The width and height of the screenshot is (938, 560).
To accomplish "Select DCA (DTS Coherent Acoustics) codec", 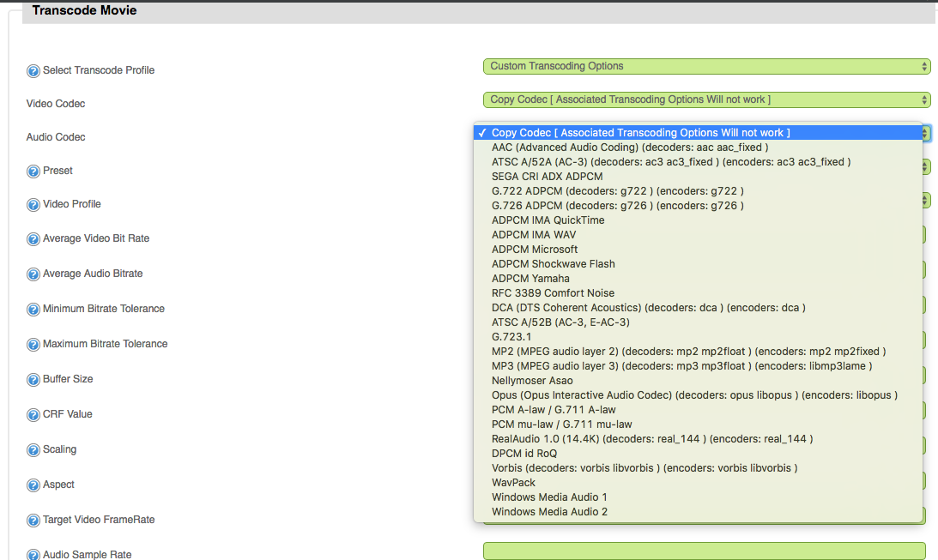I will tap(698, 308).
